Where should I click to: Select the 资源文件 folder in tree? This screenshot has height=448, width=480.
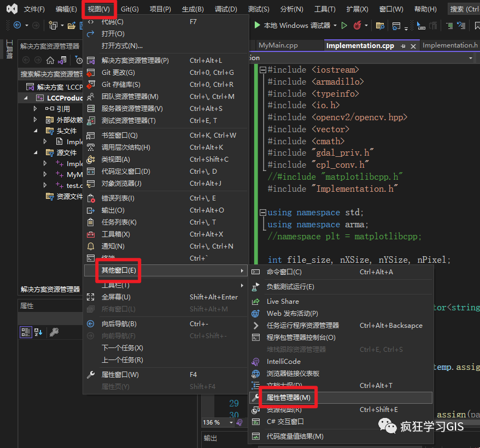pos(64,197)
